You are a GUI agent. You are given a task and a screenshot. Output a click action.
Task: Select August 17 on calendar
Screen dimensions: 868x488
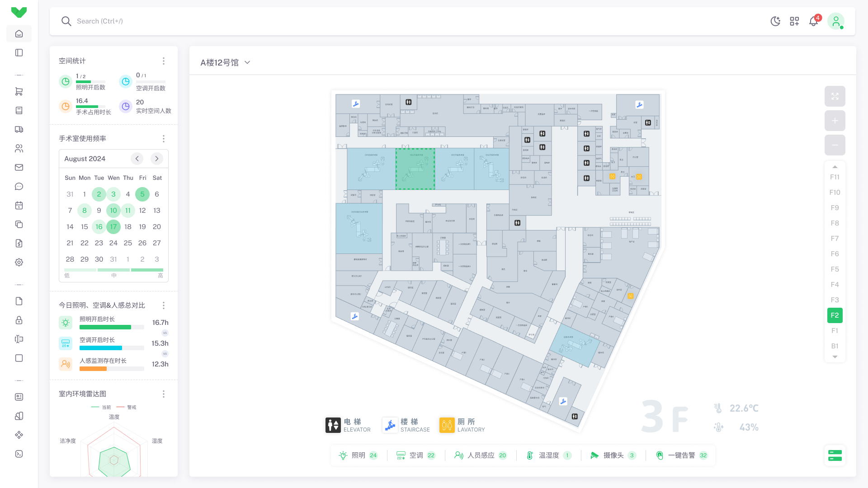coord(113,227)
